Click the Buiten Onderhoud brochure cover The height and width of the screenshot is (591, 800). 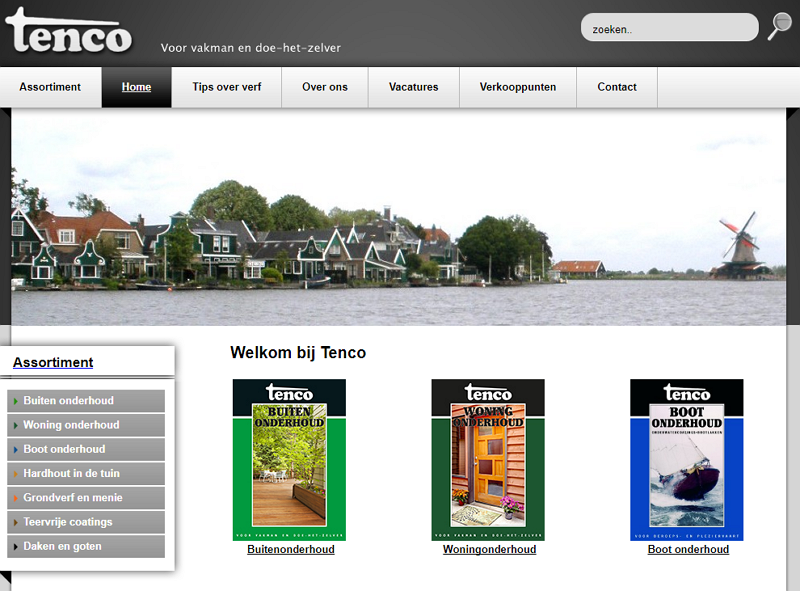point(289,459)
